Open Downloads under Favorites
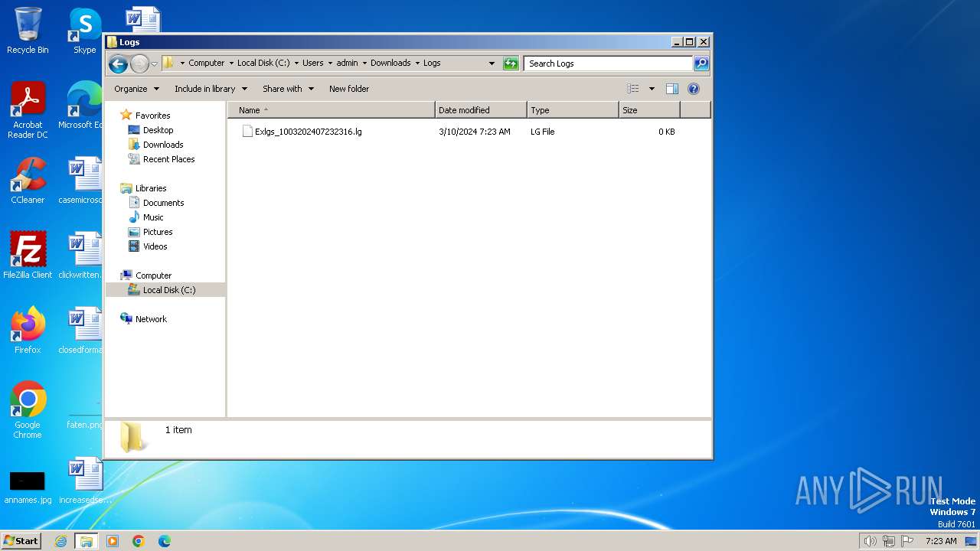The width and height of the screenshot is (980, 551). [x=163, y=145]
